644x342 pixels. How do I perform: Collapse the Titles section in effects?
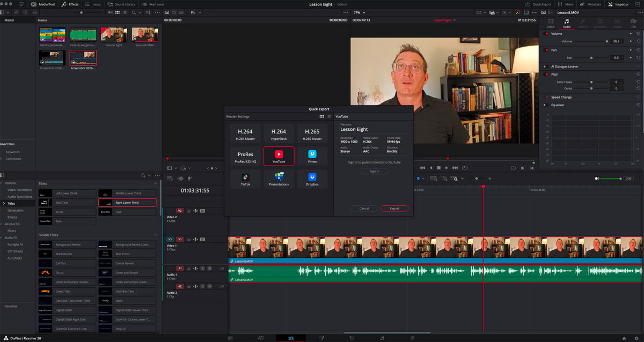click(156, 183)
